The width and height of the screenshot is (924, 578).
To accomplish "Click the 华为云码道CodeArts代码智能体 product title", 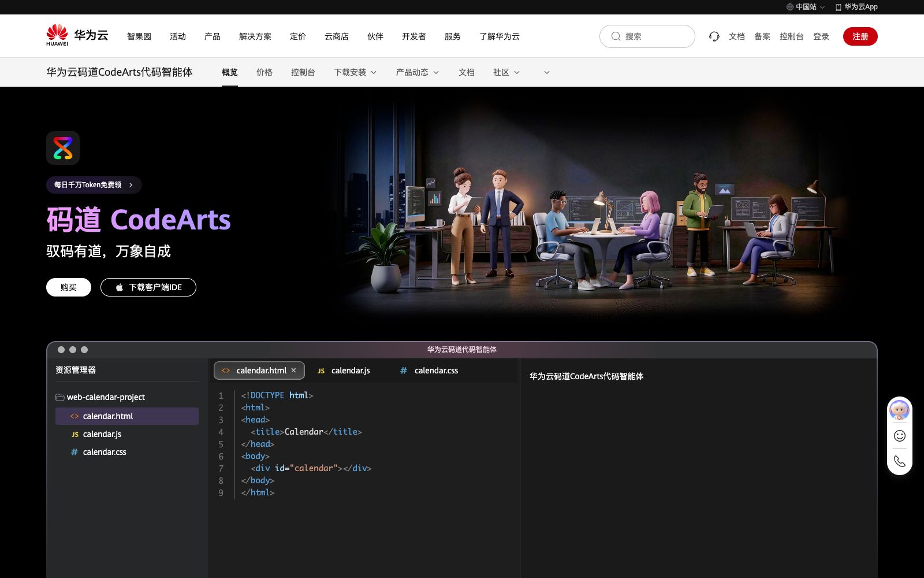I will click(120, 72).
